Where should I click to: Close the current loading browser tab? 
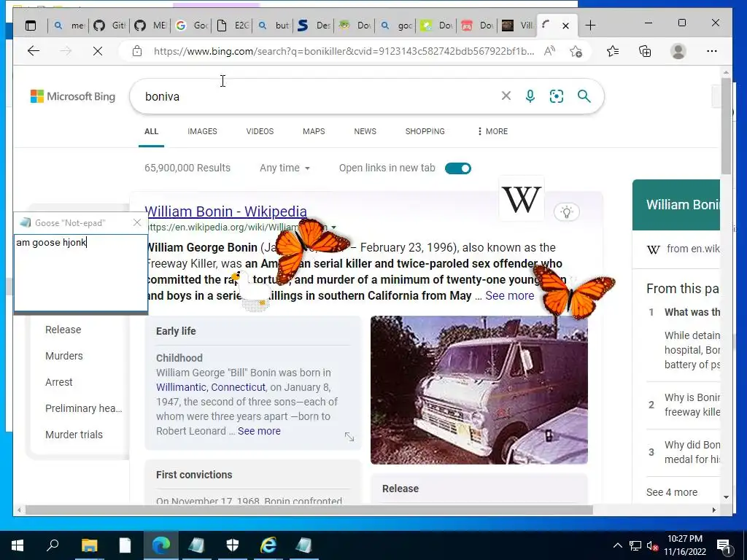coord(565,26)
